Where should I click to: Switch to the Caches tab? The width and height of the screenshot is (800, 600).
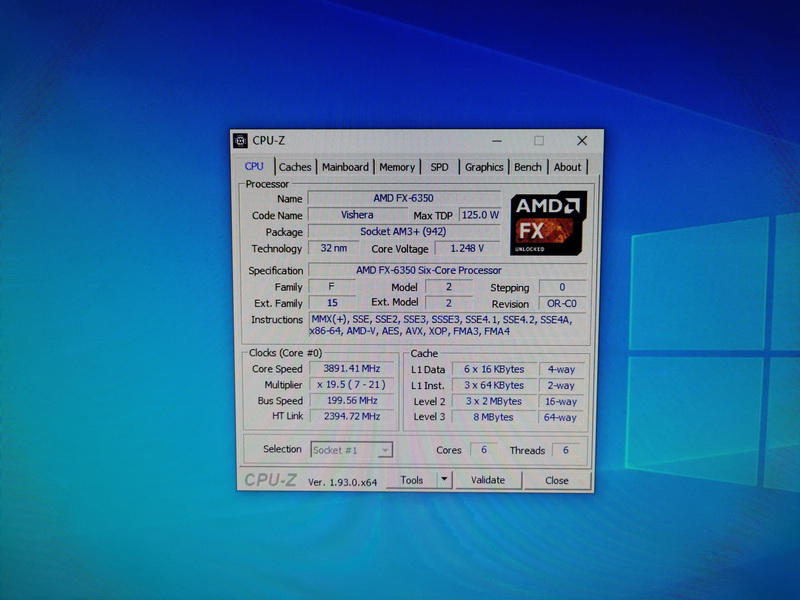tap(295, 167)
